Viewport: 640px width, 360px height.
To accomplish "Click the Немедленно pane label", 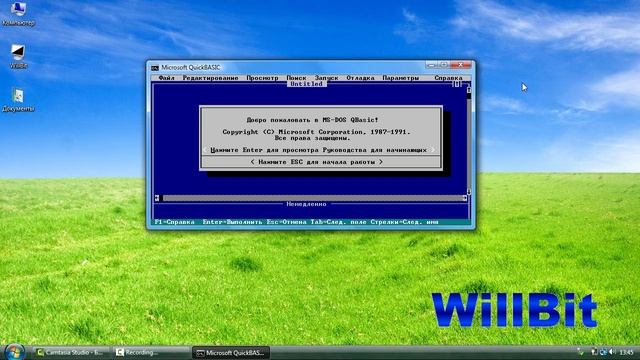I will click(306, 204).
